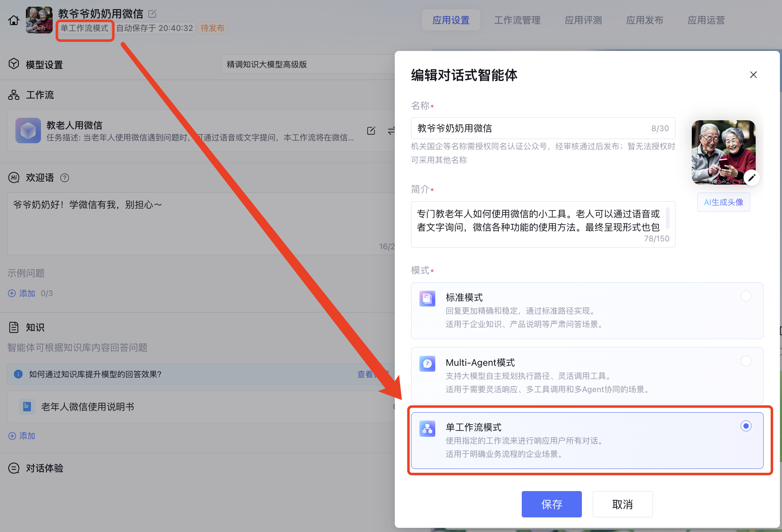Click the 标准模式 icon

(427, 299)
